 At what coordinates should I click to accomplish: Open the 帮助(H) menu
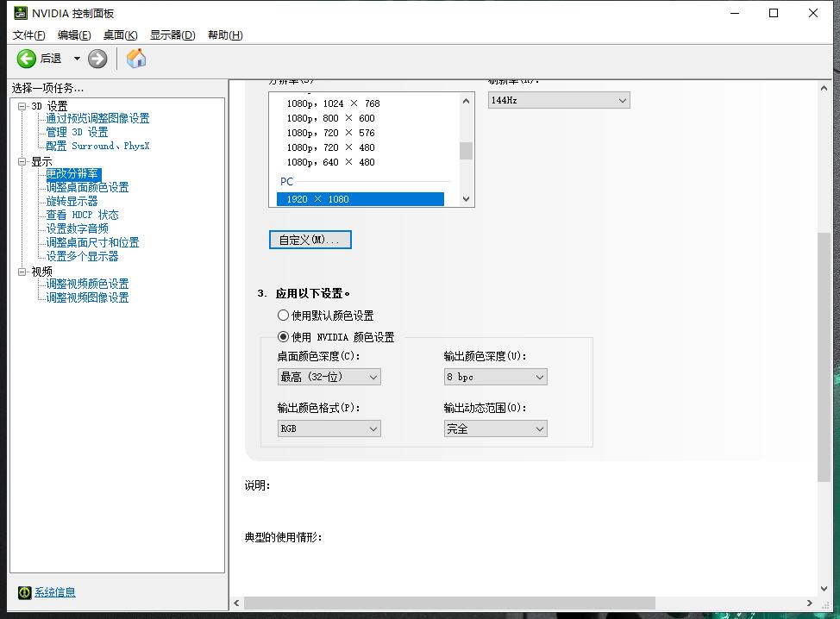coord(226,35)
